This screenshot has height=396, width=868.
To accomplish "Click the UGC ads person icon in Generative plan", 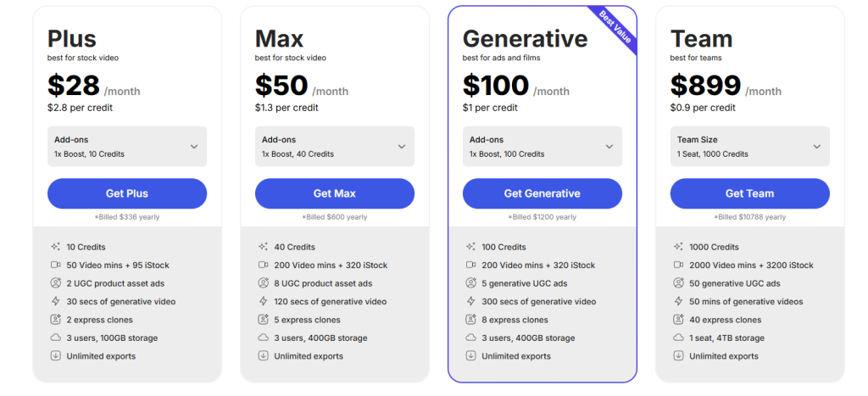I will click(470, 283).
